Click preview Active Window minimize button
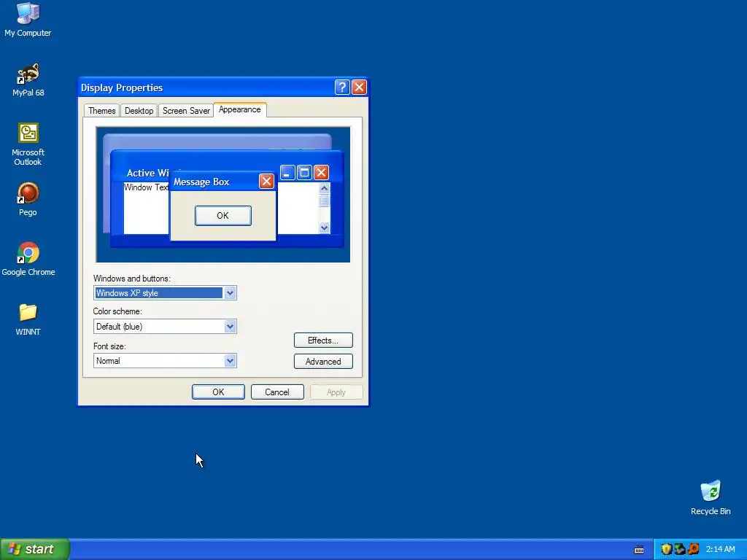The width and height of the screenshot is (747, 560). (287, 172)
